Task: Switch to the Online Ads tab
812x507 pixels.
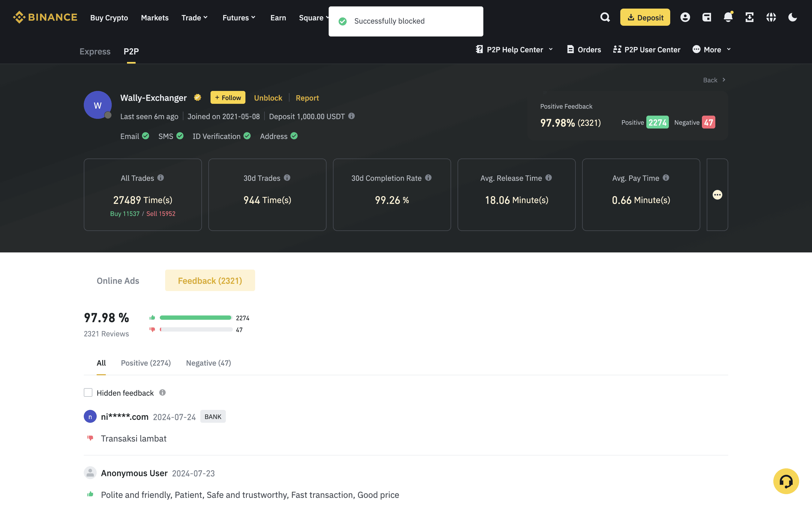Action: [x=118, y=281]
